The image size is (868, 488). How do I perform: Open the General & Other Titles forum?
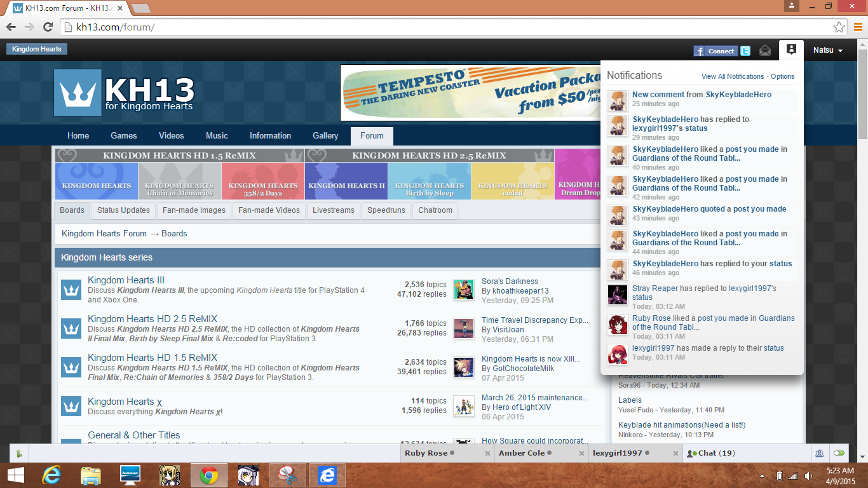134,435
